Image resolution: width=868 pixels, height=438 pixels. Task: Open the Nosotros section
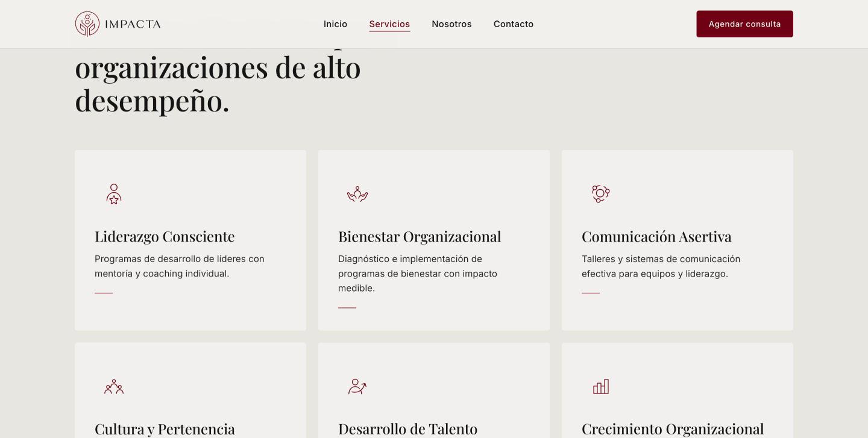point(451,24)
